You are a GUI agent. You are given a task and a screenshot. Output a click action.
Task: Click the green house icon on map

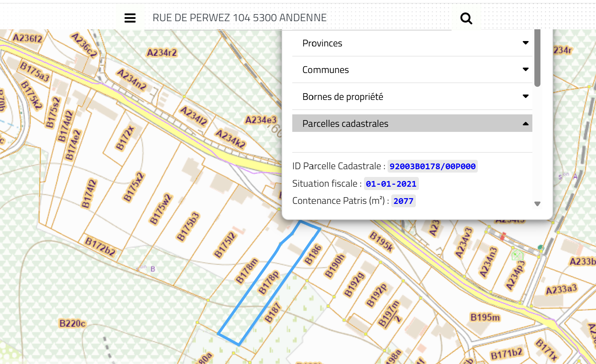coord(517,255)
